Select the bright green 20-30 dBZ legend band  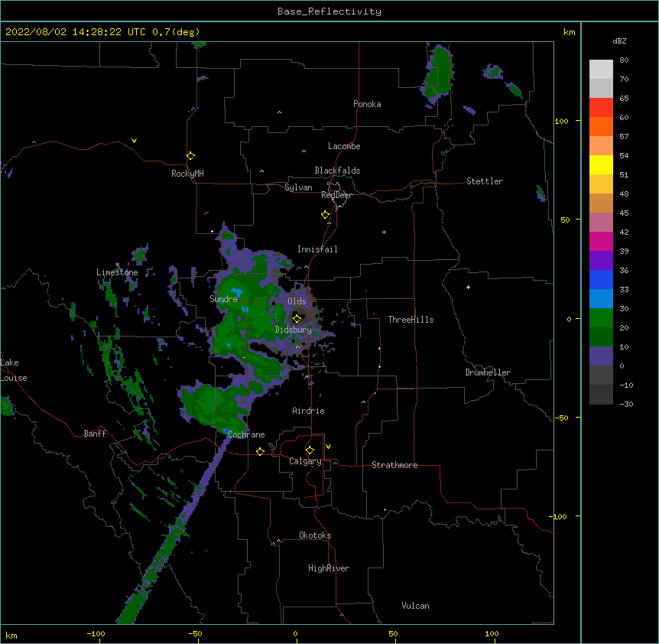(601, 318)
